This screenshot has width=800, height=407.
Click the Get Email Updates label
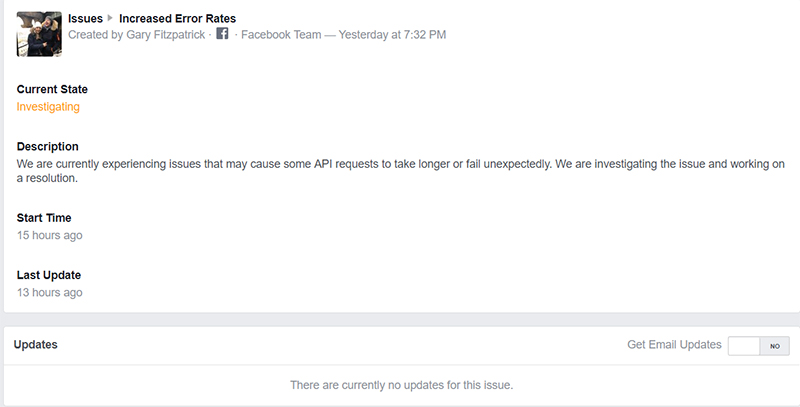pos(674,345)
